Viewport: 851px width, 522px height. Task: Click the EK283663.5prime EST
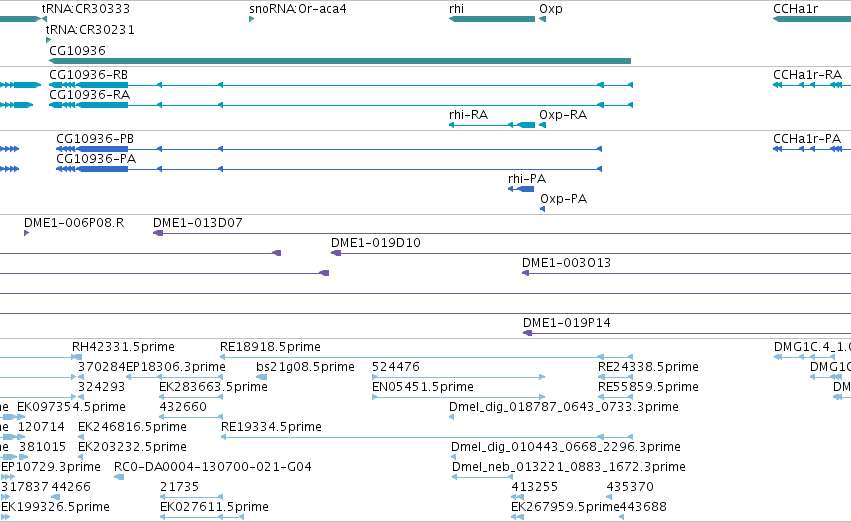tap(191, 397)
